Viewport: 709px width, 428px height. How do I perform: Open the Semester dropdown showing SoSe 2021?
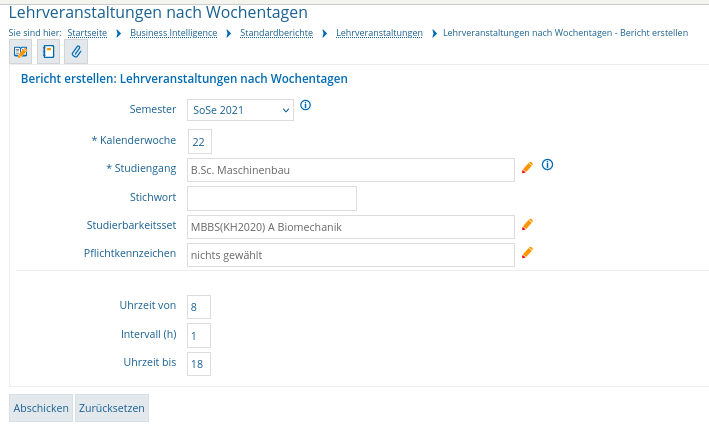[241, 110]
